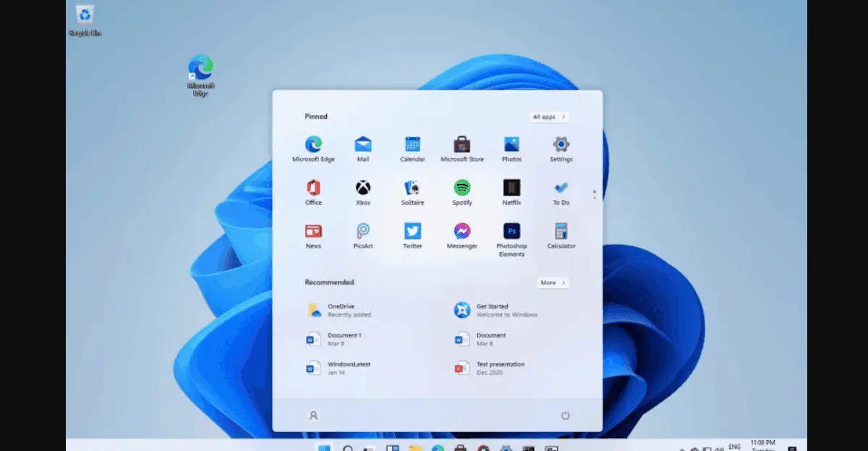Open Settings gear in pinned apps
Screen dimensions: 868x451
pyautogui.click(x=561, y=148)
